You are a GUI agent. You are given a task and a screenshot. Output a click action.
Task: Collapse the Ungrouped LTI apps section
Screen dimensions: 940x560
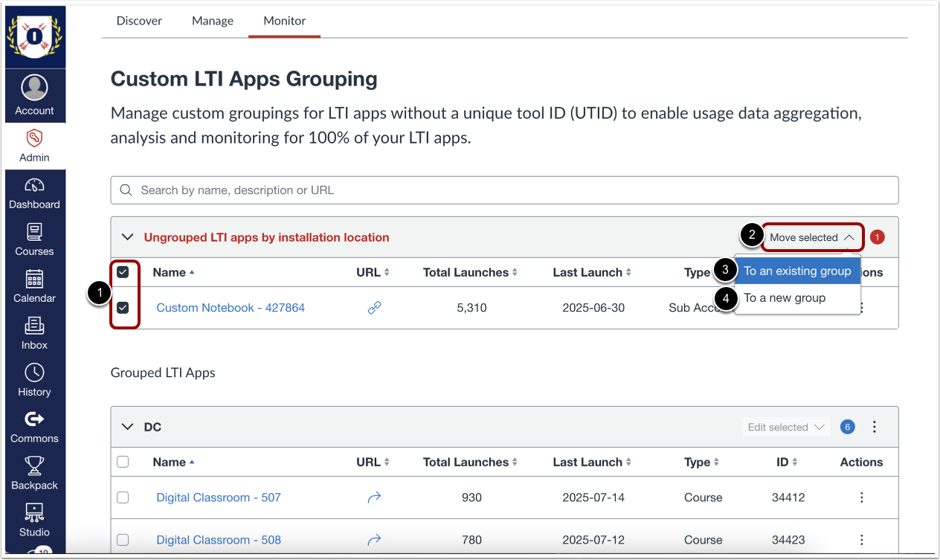click(126, 236)
